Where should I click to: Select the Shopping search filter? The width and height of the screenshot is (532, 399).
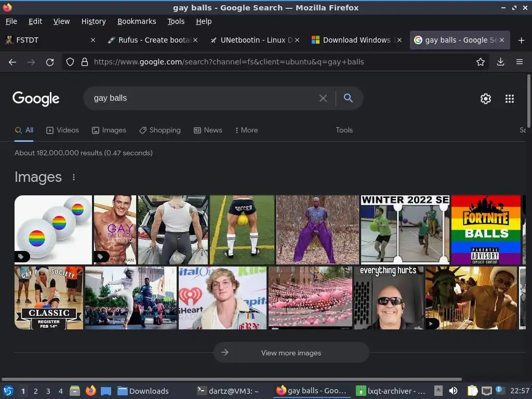(160, 130)
